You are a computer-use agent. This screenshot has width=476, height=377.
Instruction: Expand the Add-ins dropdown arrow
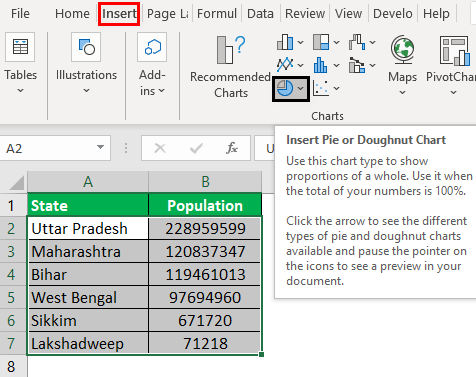point(162,91)
